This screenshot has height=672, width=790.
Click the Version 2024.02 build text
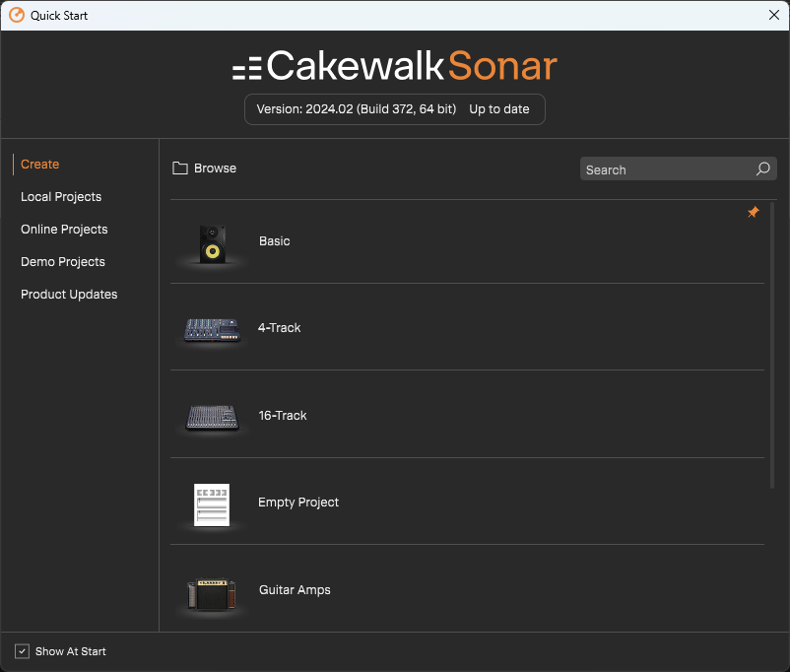pyautogui.click(x=357, y=109)
